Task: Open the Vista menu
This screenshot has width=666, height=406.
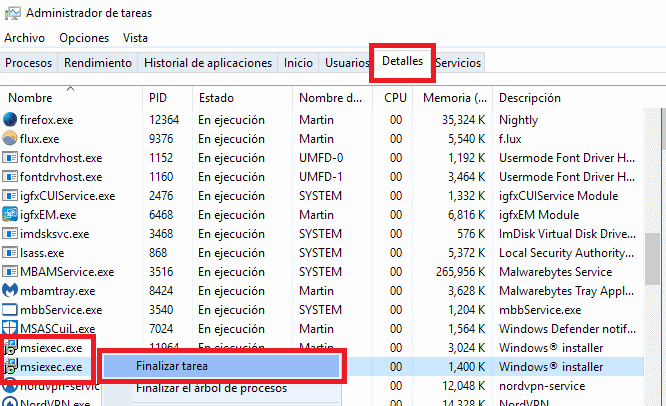Action: [x=135, y=38]
